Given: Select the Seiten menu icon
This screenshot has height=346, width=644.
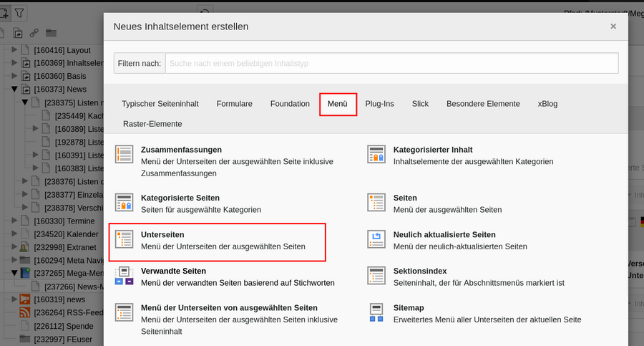Looking at the screenshot, I should (376, 203).
